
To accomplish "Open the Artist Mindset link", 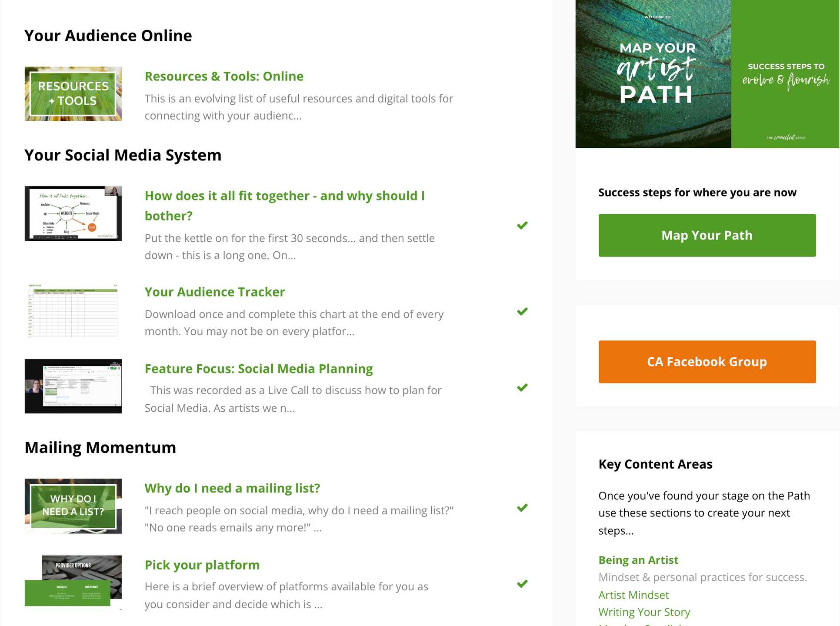I will (633, 595).
